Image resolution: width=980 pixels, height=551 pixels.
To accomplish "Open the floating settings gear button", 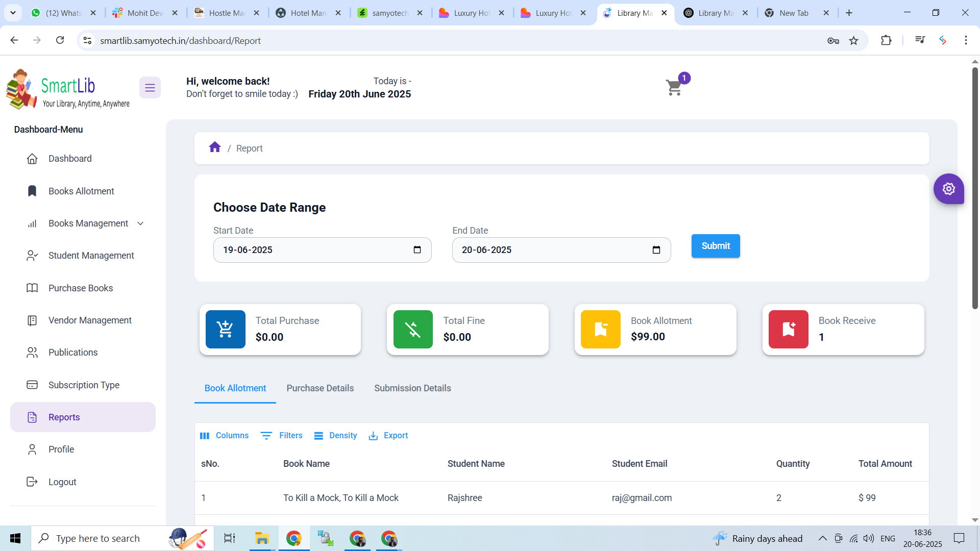I will (949, 189).
